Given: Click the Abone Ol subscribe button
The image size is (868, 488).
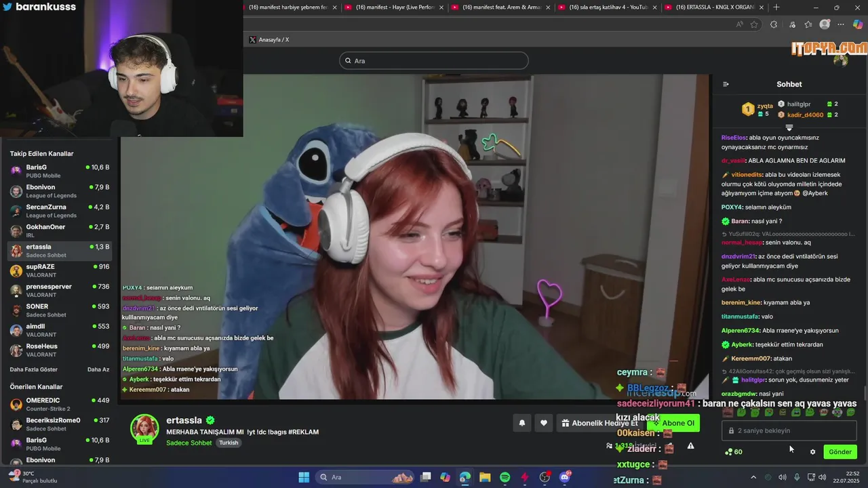Looking at the screenshot, I should point(673,423).
